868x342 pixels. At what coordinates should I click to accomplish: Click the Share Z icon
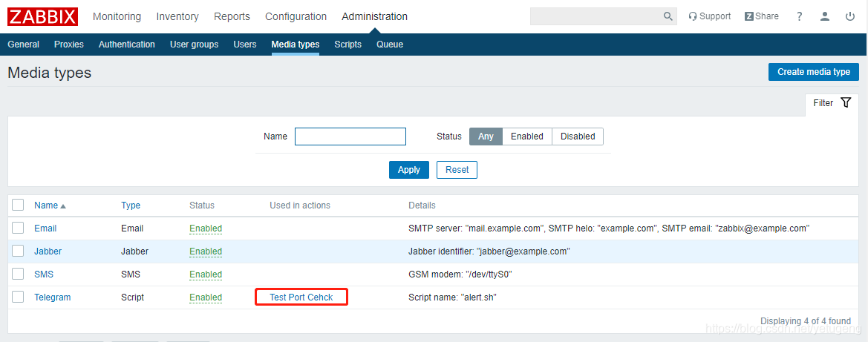point(749,16)
